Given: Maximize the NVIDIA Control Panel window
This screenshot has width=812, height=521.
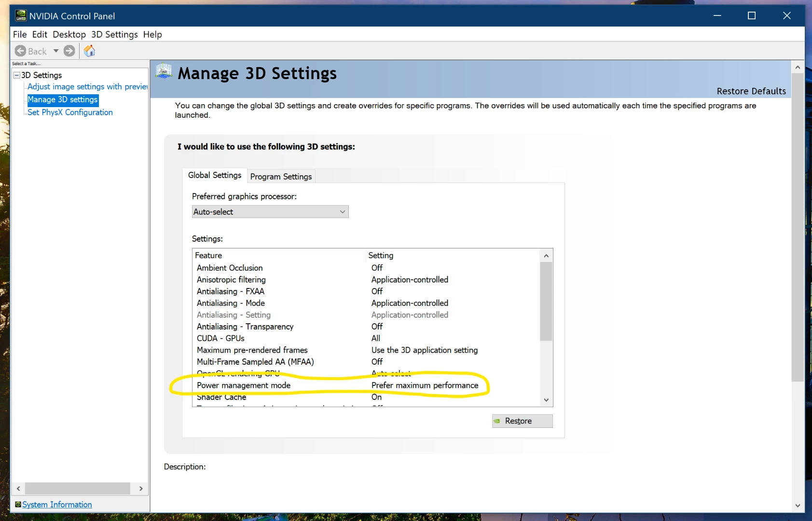Looking at the screenshot, I should 752,15.
